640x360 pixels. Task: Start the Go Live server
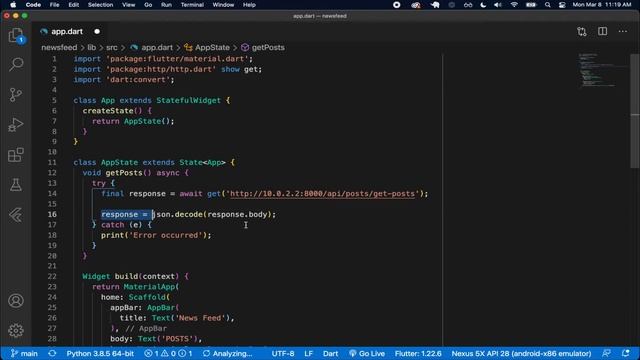pyautogui.click(x=367, y=353)
